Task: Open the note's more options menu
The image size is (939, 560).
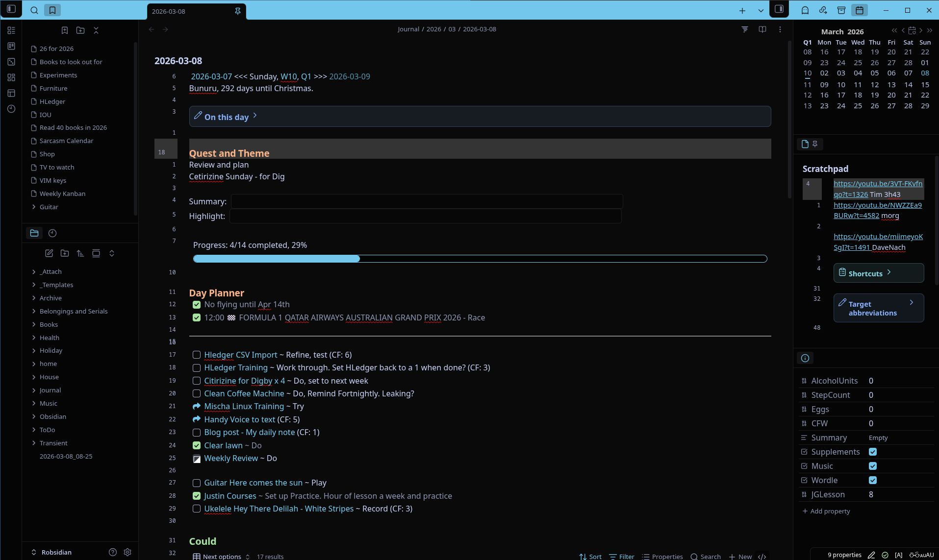Action: [780, 29]
